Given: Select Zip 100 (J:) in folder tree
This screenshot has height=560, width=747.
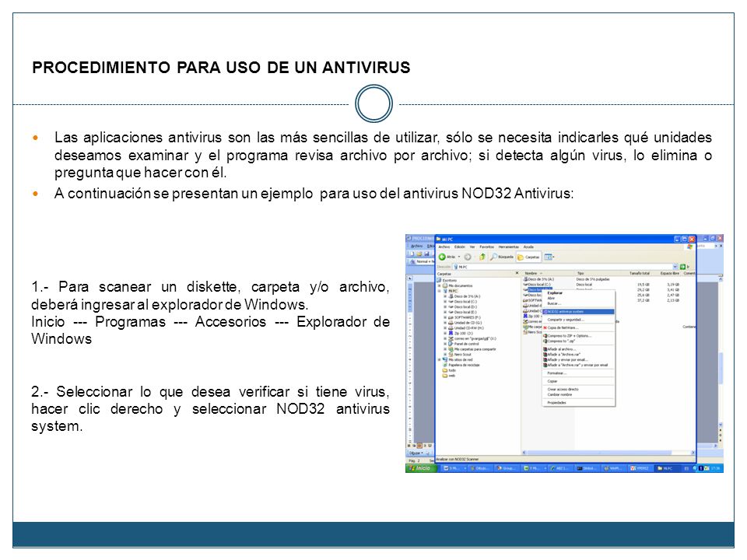Looking at the screenshot, I should pos(460,333).
